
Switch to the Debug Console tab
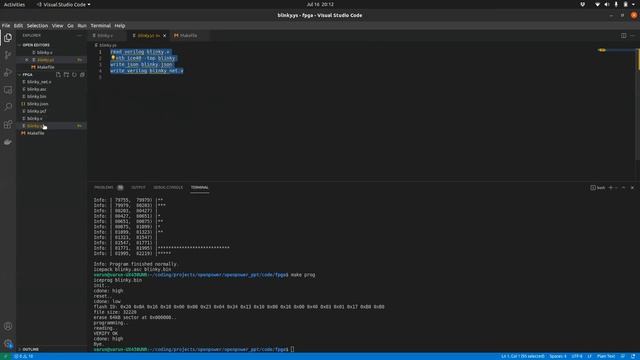tap(168, 188)
